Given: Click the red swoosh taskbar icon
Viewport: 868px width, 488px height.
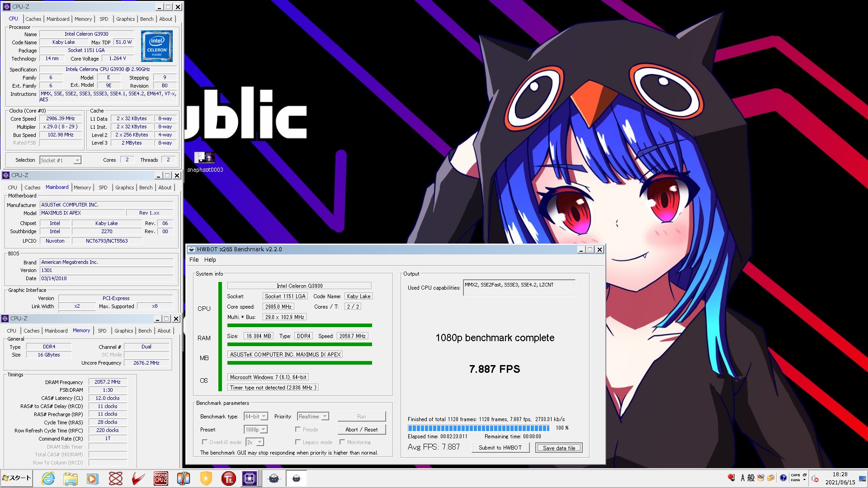Looking at the screenshot, I should (x=138, y=479).
